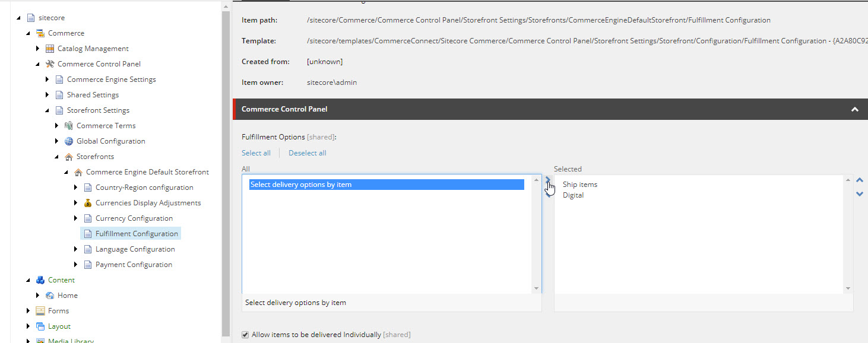868x343 pixels.
Task: Click the Template path value
Action: pyautogui.click(x=587, y=41)
